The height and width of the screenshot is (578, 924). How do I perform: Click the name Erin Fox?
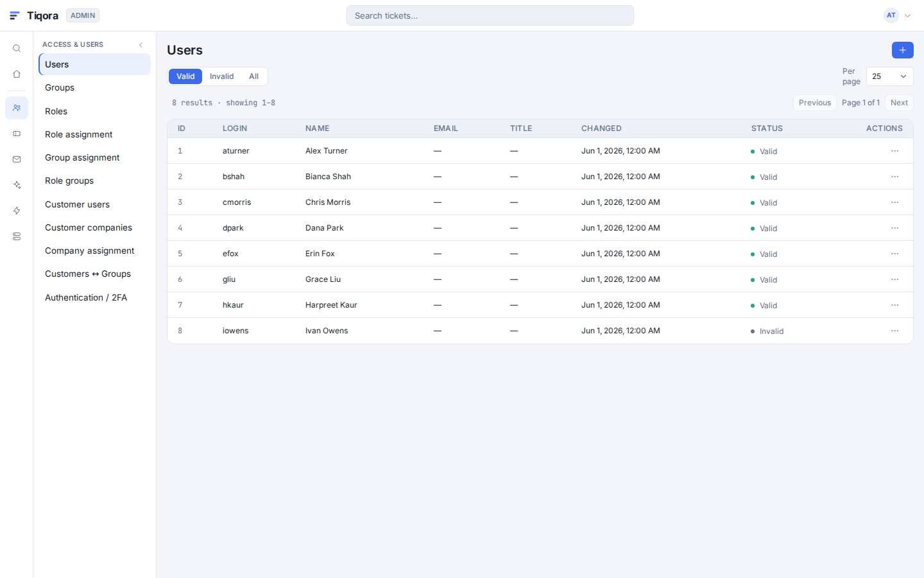click(x=320, y=254)
